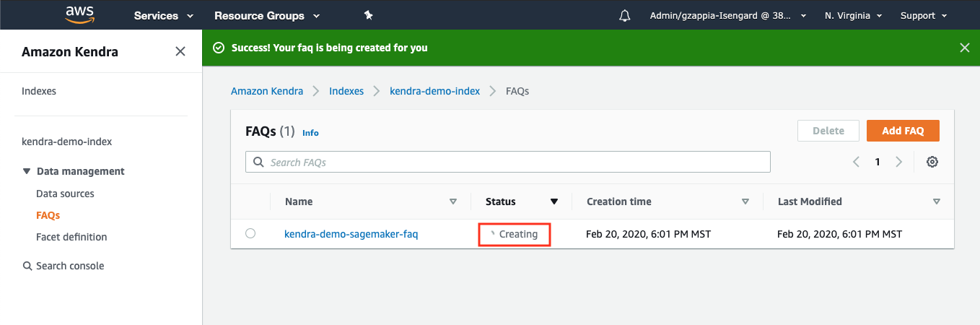
Task: Open the Admin account dropdown
Action: click(x=728, y=15)
